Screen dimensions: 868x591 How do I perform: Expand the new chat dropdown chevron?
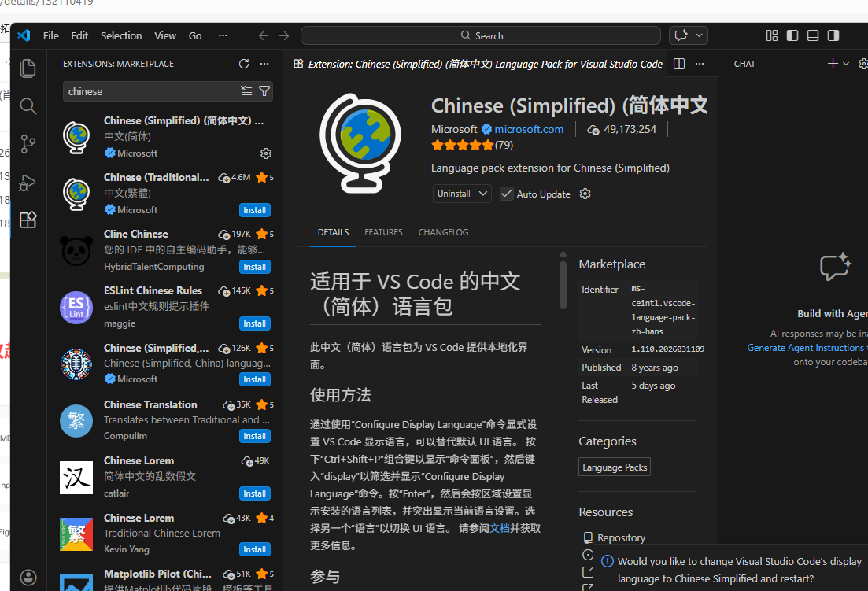[846, 64]
